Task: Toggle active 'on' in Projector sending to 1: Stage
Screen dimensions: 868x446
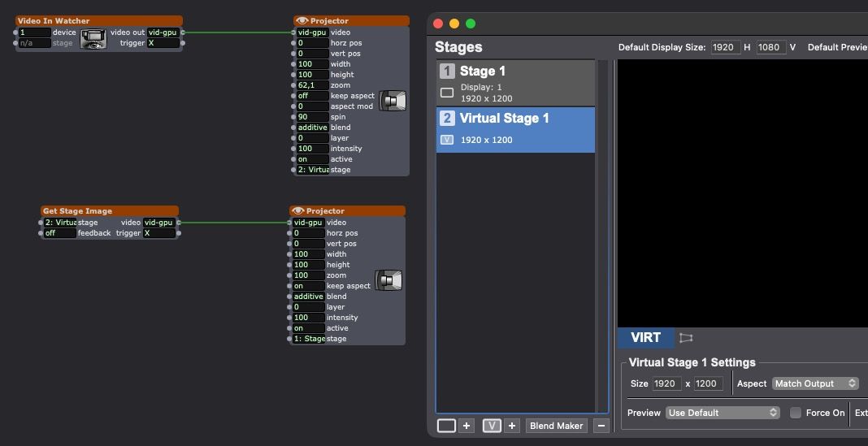Action: [x=308, y=328]
